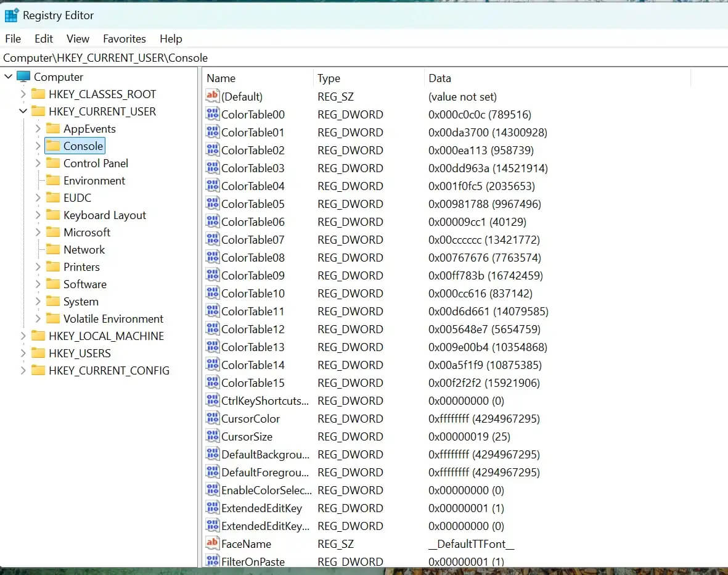The height and width of the screenshot is (575, 728).
Task: Click the Registry Editor app icon in title bar
Action: (12, 15)
